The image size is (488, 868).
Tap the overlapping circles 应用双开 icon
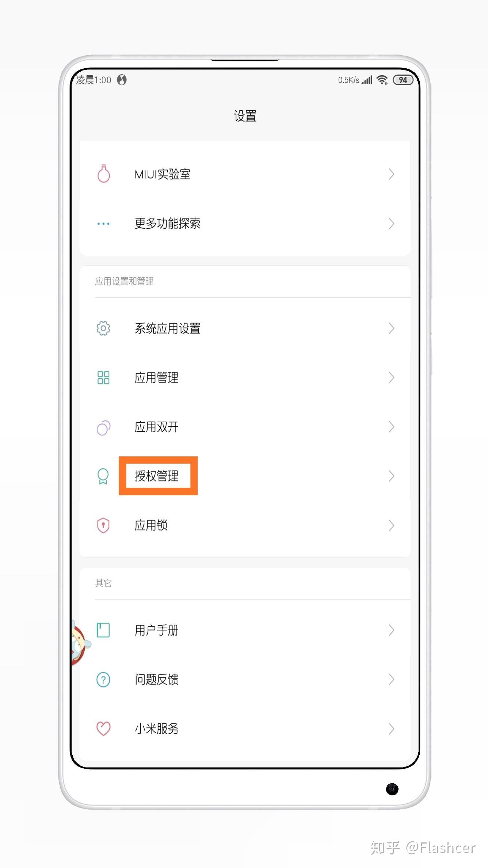tap(103, 427)
